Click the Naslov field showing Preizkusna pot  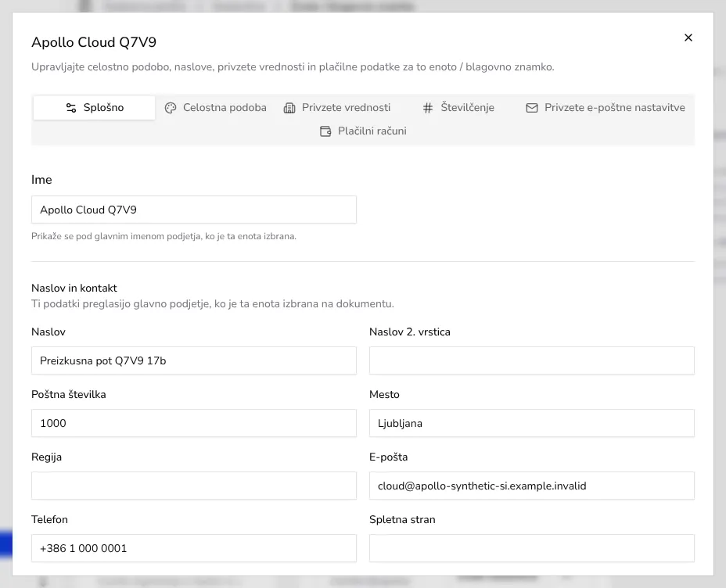(x=194, y=360)
